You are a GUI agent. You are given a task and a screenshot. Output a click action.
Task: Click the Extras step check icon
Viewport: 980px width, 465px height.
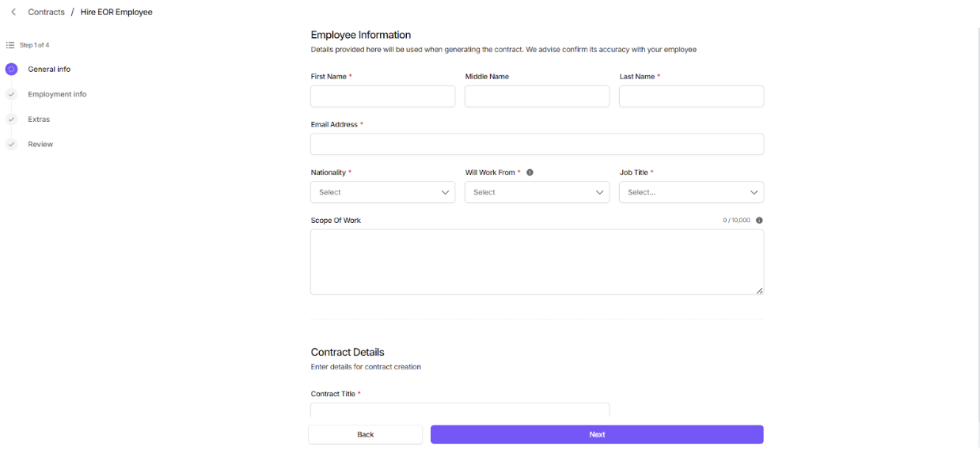[11, 119]
